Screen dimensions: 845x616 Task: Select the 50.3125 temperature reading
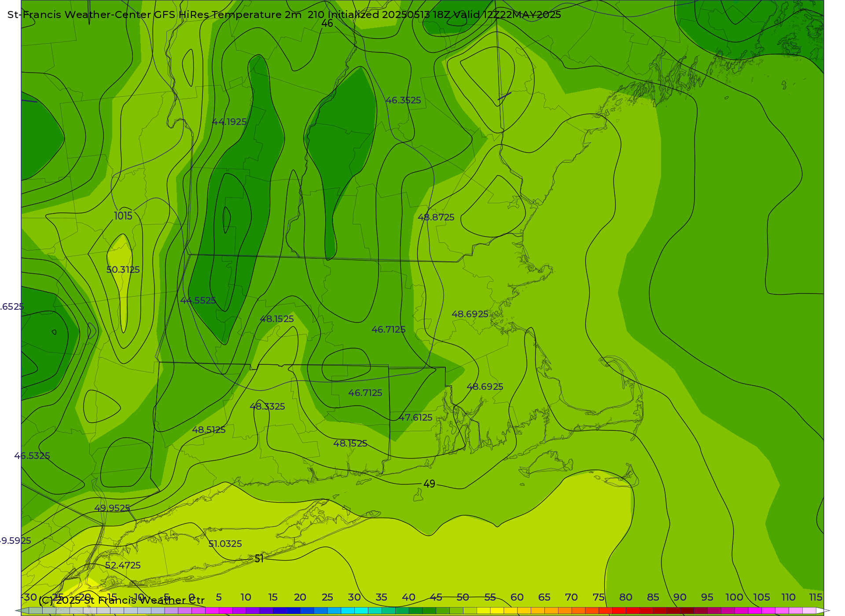click(x=123, y=270)
